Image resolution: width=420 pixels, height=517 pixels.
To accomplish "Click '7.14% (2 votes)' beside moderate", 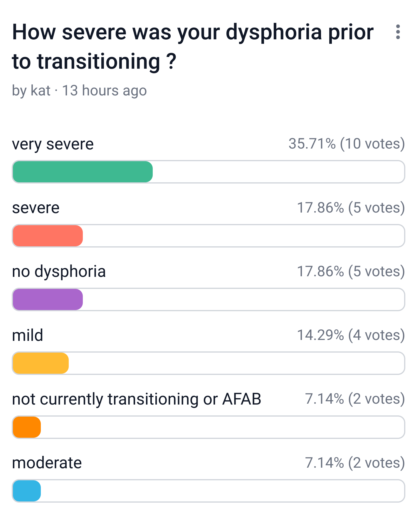I will click(x=355, y=463).
